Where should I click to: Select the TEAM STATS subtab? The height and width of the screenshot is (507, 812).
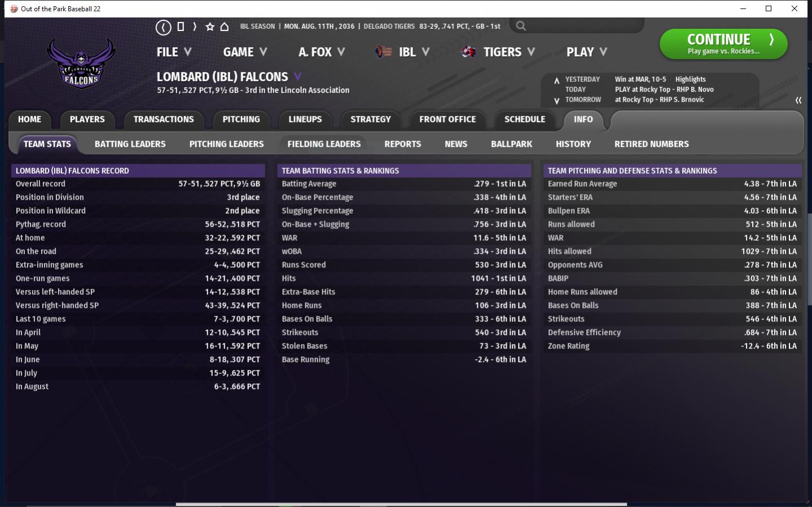[47, 144]
